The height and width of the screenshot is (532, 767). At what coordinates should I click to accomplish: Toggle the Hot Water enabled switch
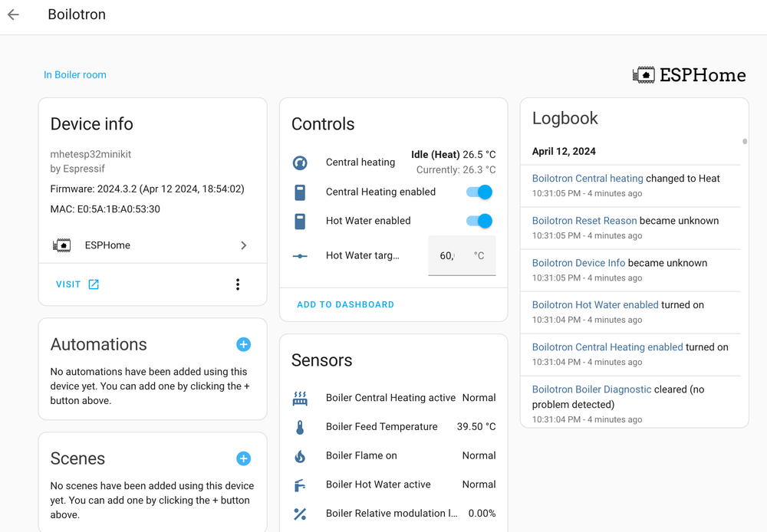pos(479,221)
